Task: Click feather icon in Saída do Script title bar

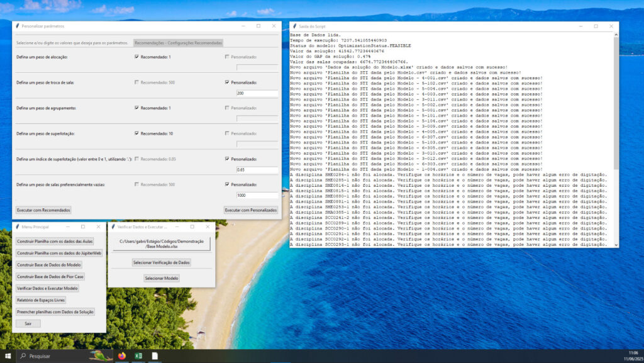Action: click(294, 26)
